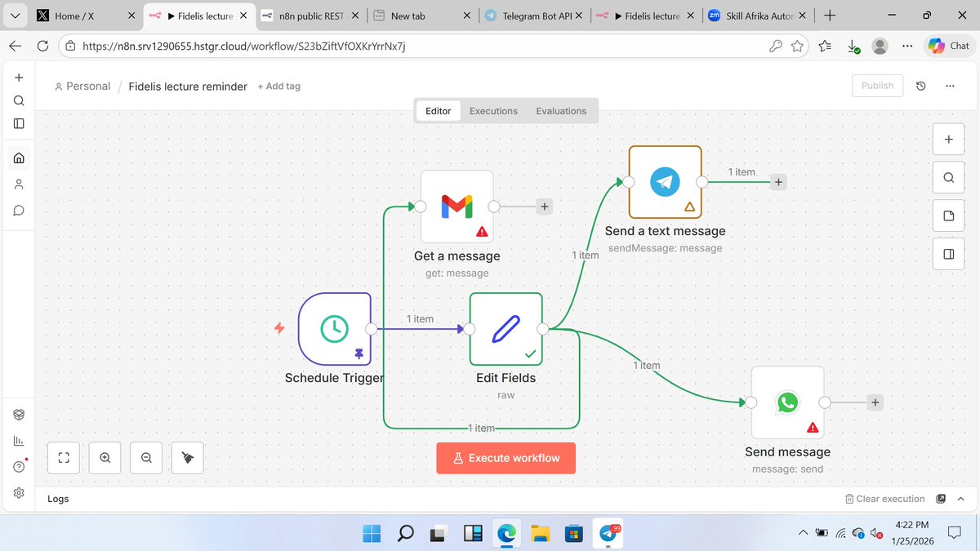Click the orange warning triangle on the Telegram node

tap(689, 207)
